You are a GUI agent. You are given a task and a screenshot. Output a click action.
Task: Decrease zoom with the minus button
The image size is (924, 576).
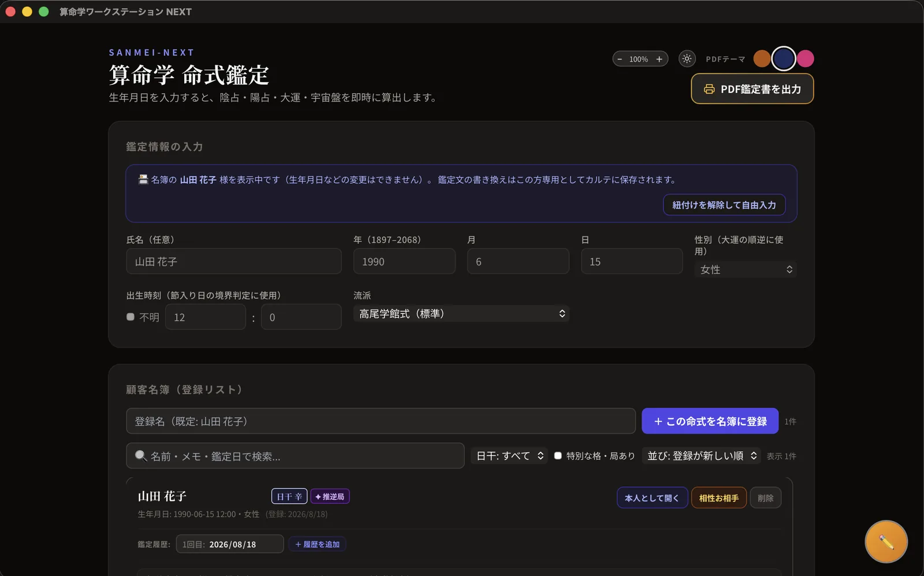(x=620, y=59)
